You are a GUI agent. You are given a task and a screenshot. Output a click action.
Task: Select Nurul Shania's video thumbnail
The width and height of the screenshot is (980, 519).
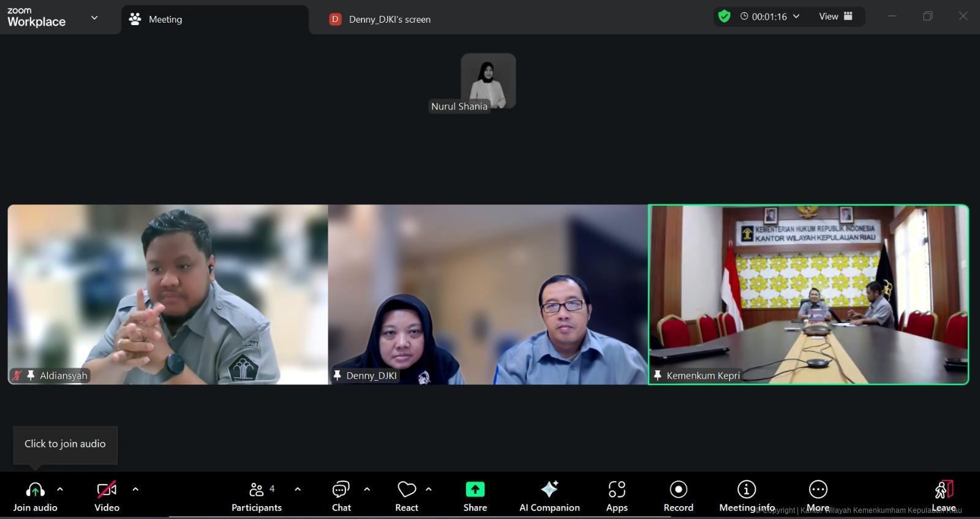[x=488, y=81]
